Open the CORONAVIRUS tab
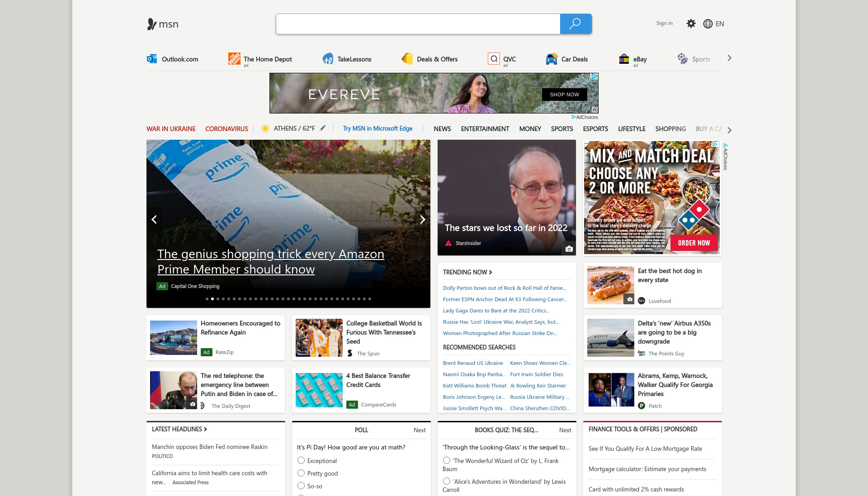Screen dimensions: 868x496 pyautogui.click(x=226, y=129)
